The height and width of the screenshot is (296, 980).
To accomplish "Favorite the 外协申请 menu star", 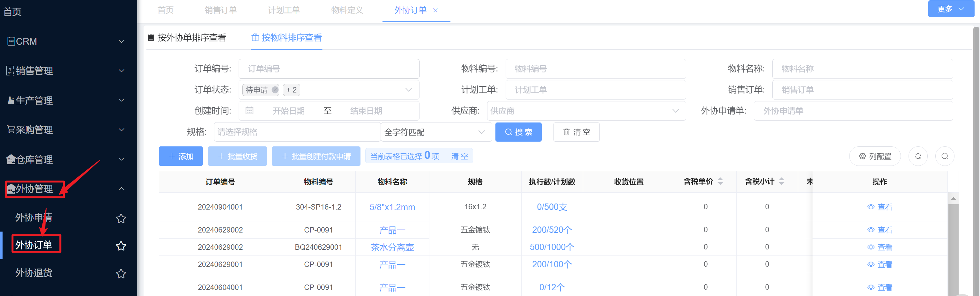I will [x=121, y=218].
